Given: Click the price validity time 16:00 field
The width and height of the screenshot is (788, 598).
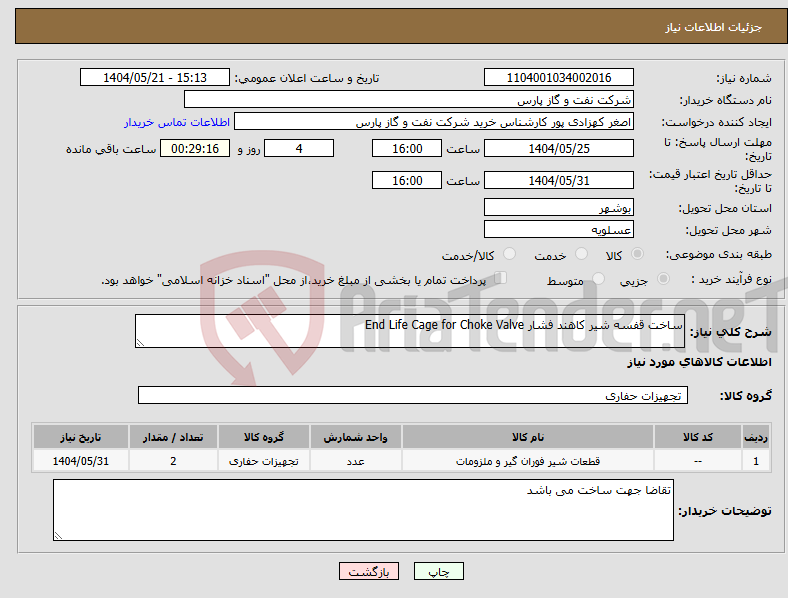Looking at the screenshot, I should (x=407, y=180).
